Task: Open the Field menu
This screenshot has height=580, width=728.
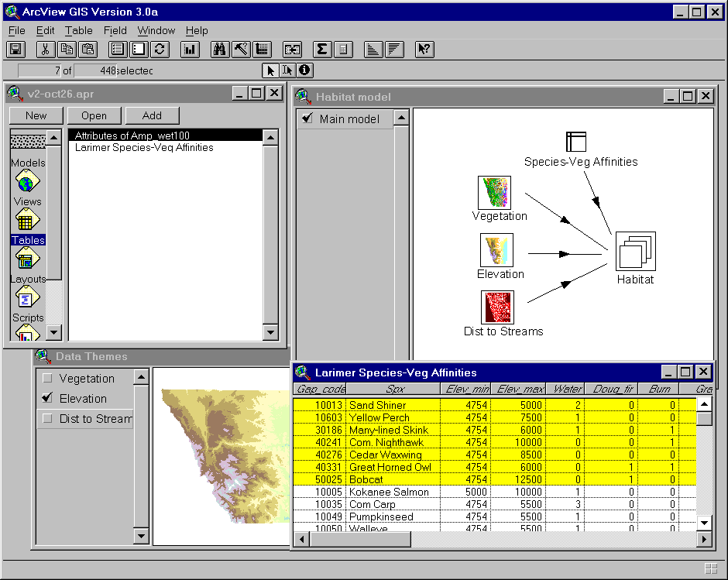Action: click(115, 30)
